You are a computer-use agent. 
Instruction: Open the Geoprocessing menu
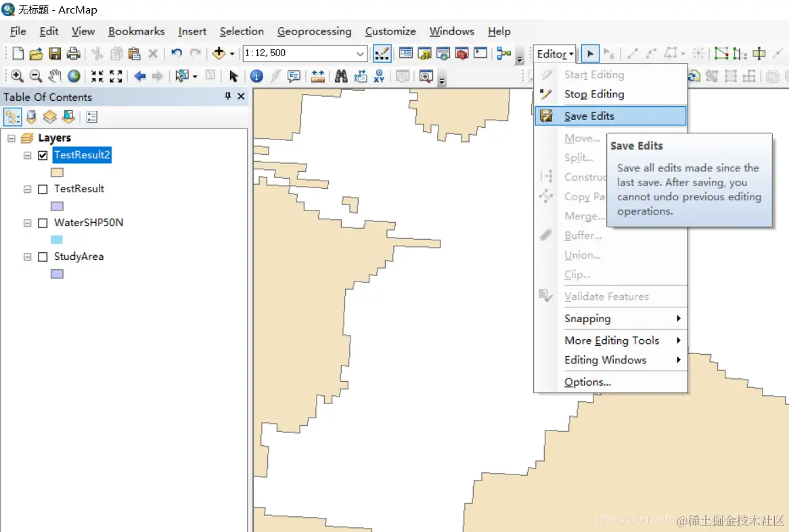pyautogui.click(x=314, y=31)
